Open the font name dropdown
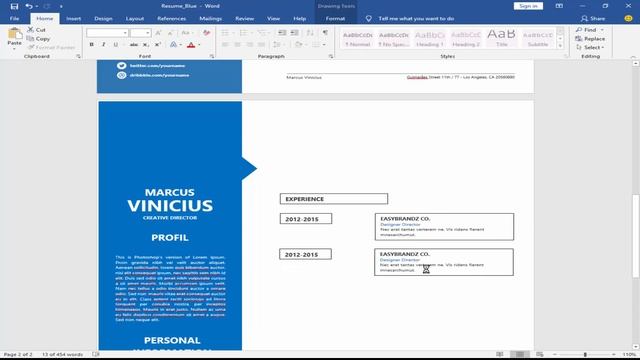 (x=125, y=33)
